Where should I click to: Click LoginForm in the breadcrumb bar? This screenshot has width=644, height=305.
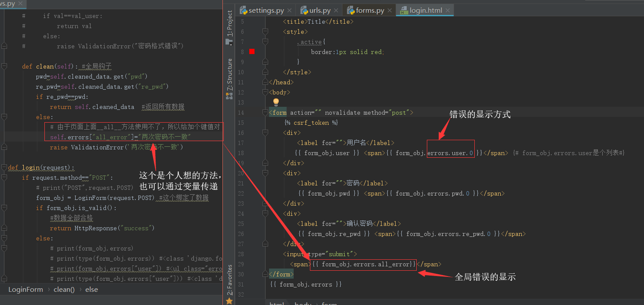click(25, 290)
